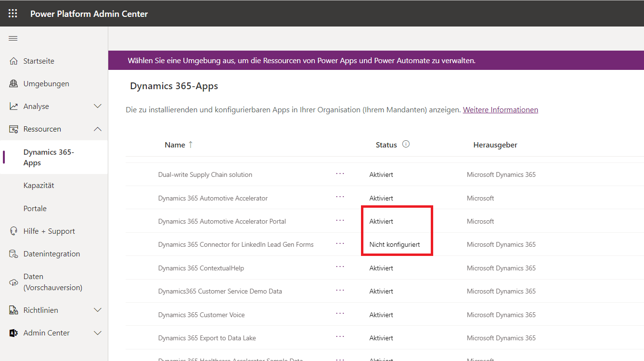This screenshot has height=361, width=644.
Task: Click Microsoft publisher of Automotive Accelerator Portal
Action: point(480,221)
